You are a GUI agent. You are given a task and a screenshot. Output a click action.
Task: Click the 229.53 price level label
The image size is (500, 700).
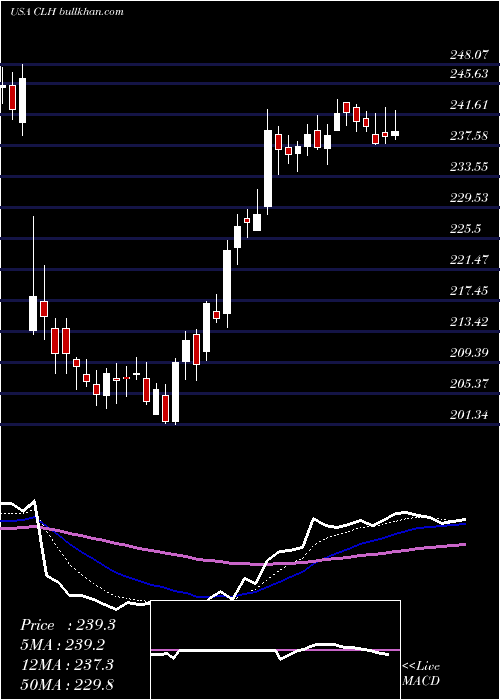coord(469,198)
